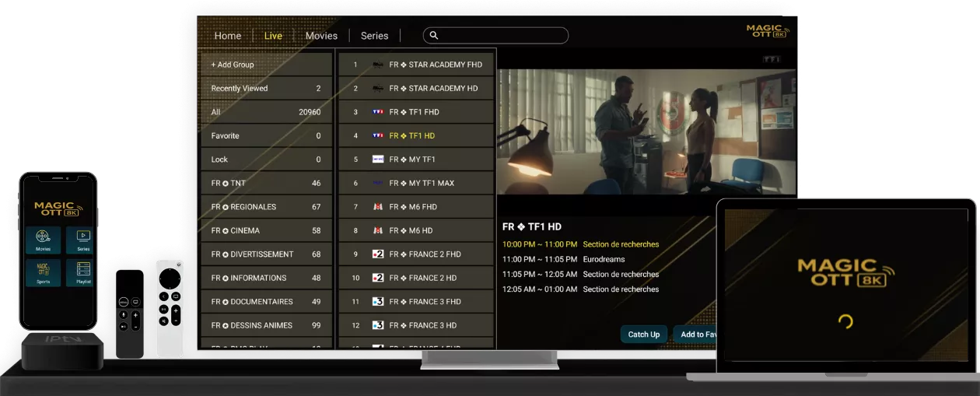Tap the Playlist icon on the phone
The height and width of the screenshot is (396, 980).
point(83,270)
